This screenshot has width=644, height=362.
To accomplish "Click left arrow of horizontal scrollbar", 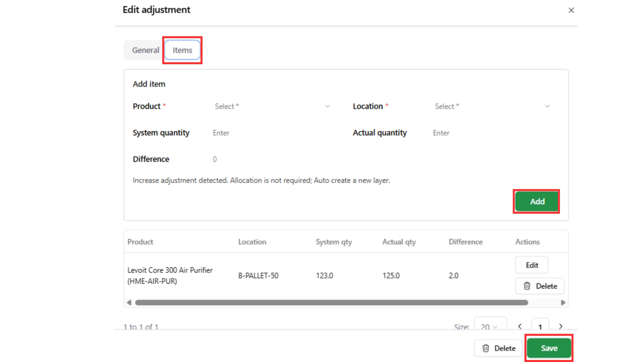I will pos(129,303).
